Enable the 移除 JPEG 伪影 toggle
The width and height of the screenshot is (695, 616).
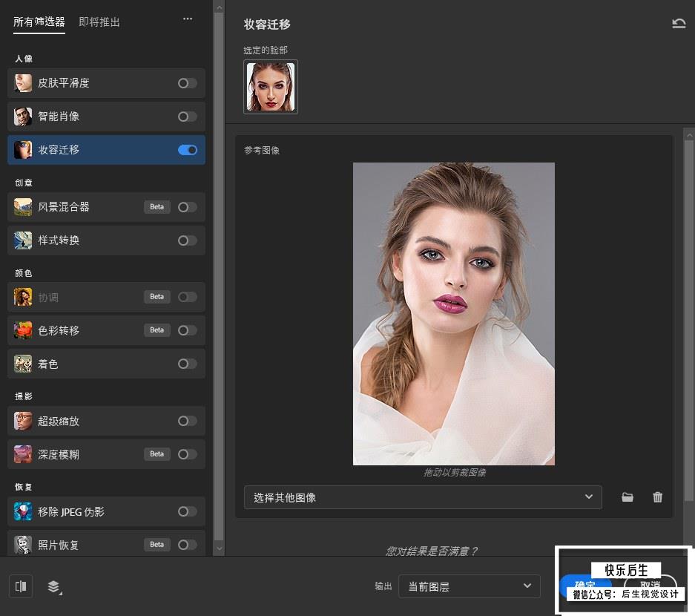(x=187, y=511)
